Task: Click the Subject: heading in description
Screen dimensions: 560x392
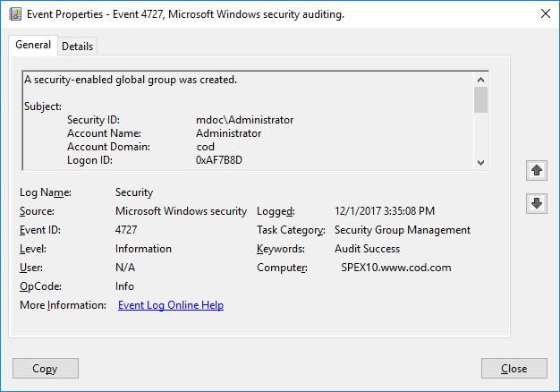Action: pyautogui.click(x=43, y=107)
